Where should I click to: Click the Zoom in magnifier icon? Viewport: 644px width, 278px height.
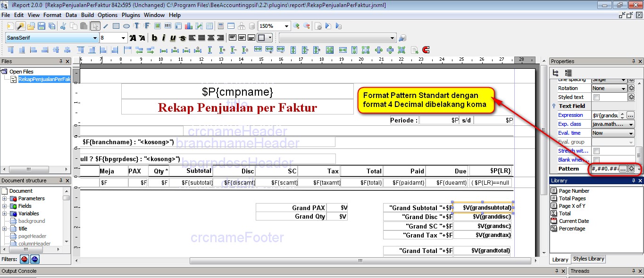pyautogui.click(x=296, y=26)
